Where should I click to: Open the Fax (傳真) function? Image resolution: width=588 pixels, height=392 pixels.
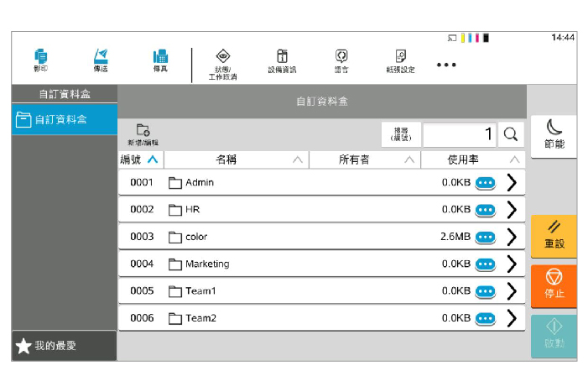click(x=160, y=60)
